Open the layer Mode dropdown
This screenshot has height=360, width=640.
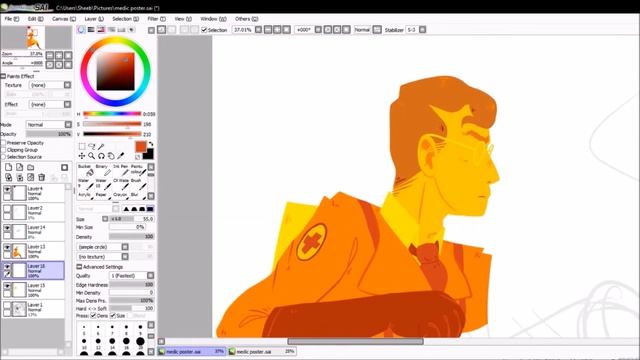pos(68,124)
